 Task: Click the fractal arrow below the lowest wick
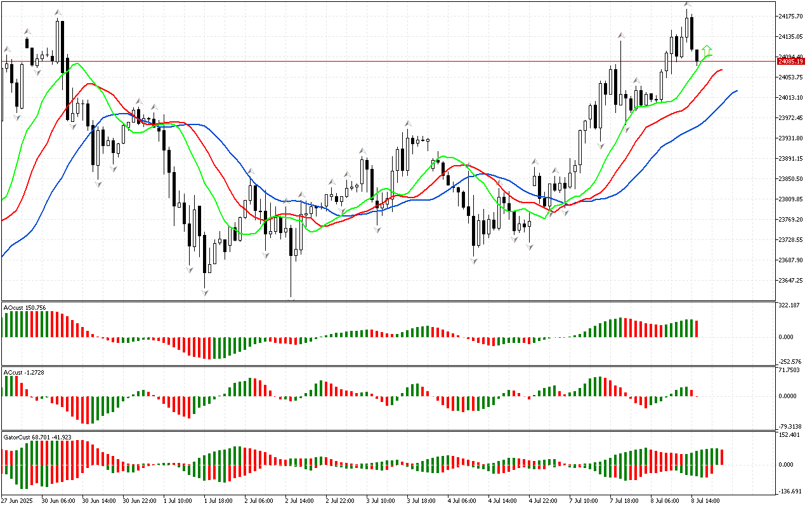coord(291,298)
